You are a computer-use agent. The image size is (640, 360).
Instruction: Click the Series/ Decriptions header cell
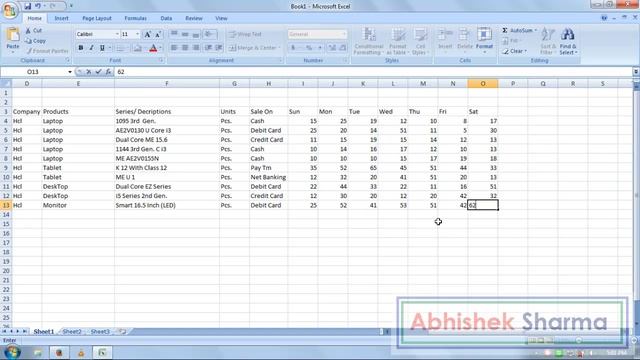(167, 111)
